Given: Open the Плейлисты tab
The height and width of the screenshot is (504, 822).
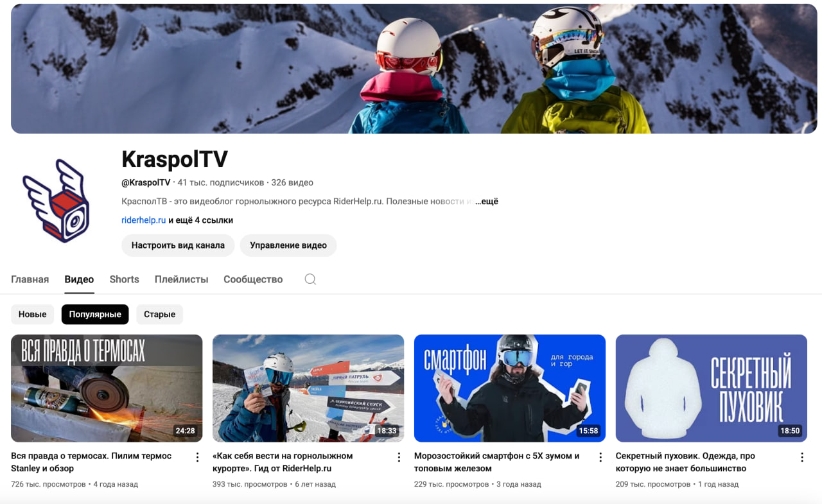Looking at the screenshot, I should click(x=181, y=279).
